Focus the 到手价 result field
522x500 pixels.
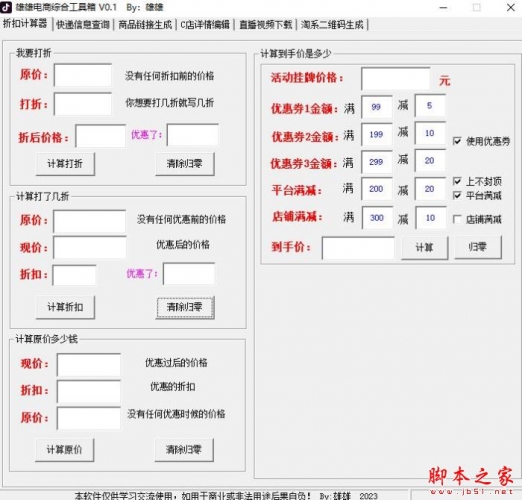tap(358, 248)
